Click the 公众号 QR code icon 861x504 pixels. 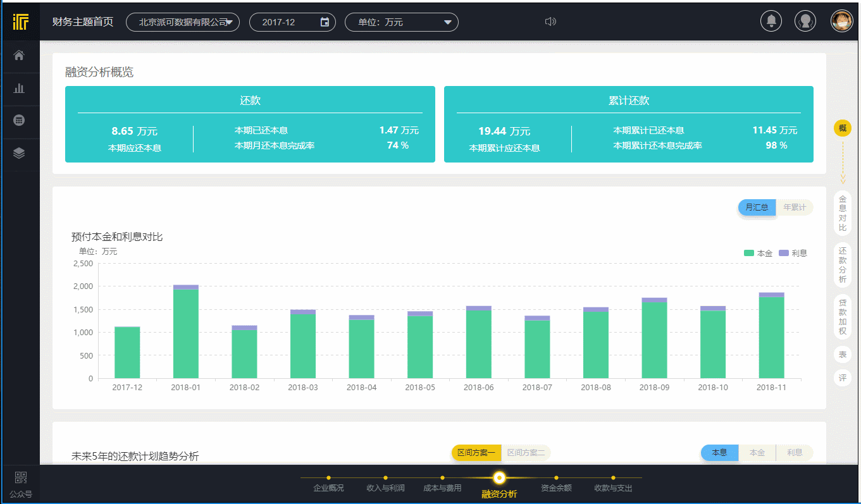coord(21,478)
